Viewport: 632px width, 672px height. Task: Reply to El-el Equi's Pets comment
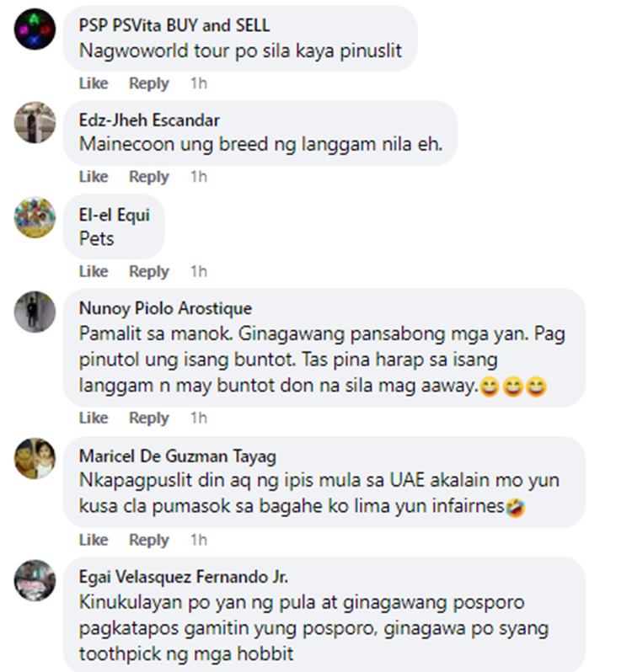click(x=149, y=271)
